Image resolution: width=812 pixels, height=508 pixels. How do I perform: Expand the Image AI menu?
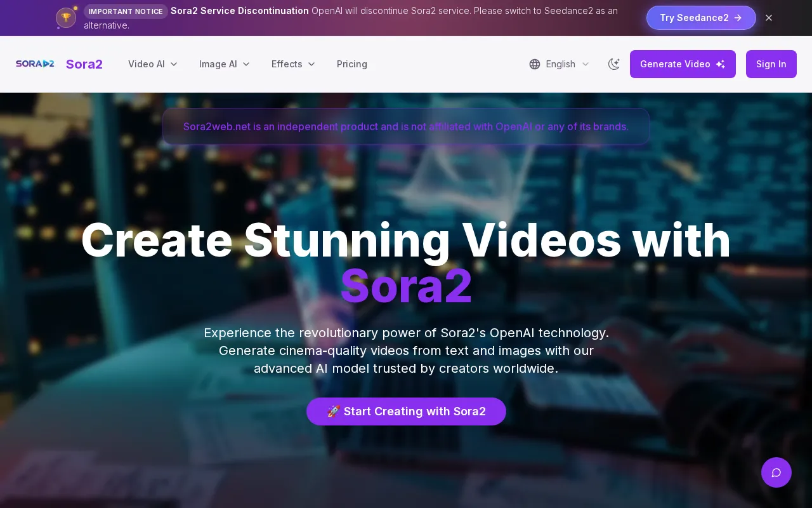click(x=225, y=64)
